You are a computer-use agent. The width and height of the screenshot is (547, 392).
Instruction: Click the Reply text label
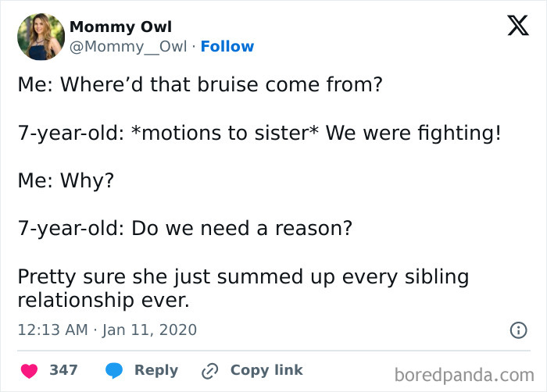(156, 371)
